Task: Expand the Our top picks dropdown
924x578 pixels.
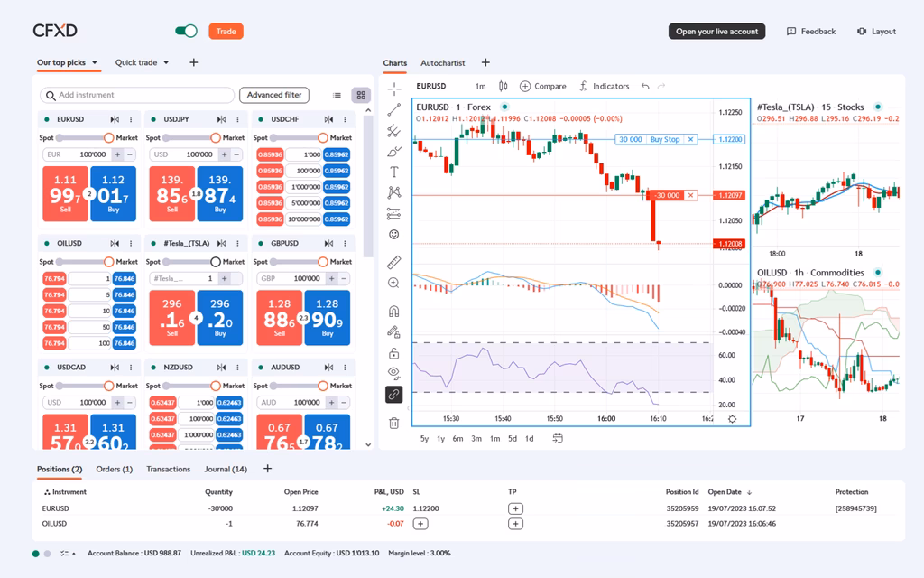Action: (96, 63)
